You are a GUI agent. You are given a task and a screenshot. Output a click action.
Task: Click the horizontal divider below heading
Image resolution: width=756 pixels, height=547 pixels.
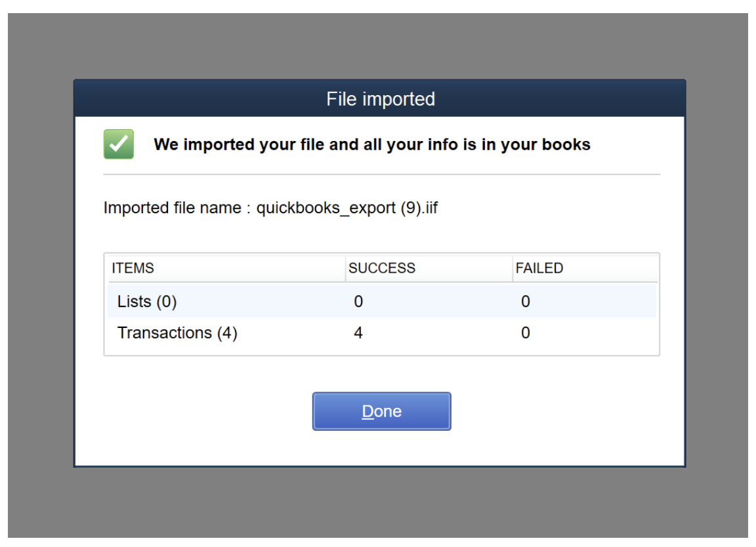point(381,174)
